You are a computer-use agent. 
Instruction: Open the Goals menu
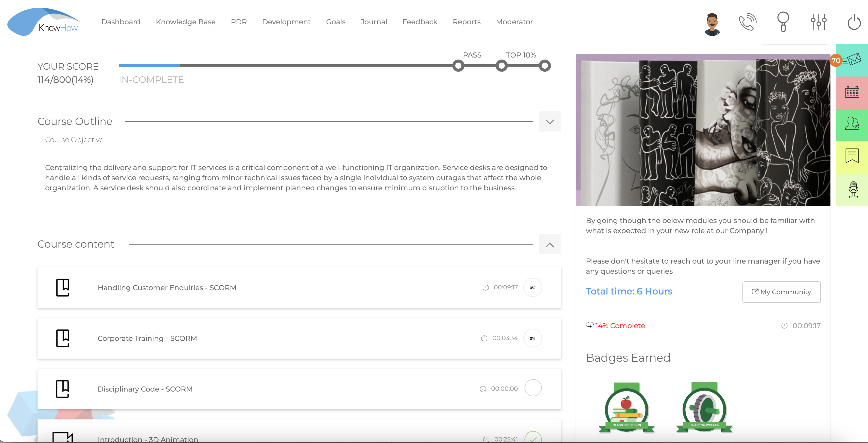[x=336, y=22]
